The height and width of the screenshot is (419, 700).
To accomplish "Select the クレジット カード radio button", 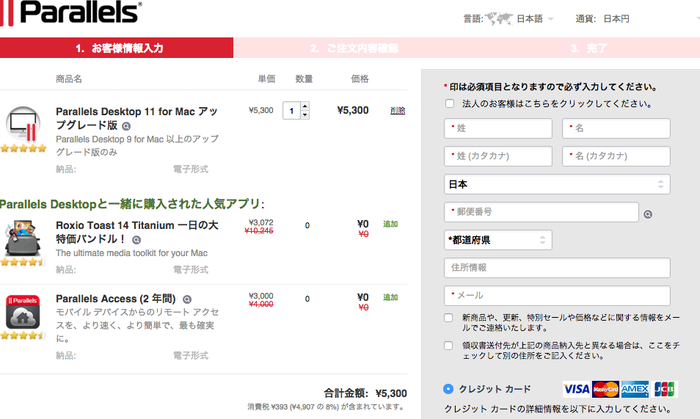I will 448,389.
